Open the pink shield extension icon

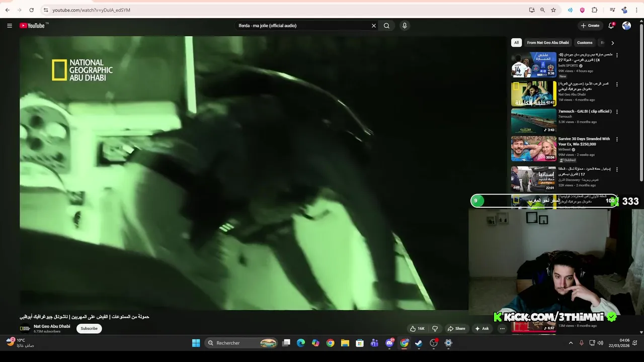[x=582, y=10]
